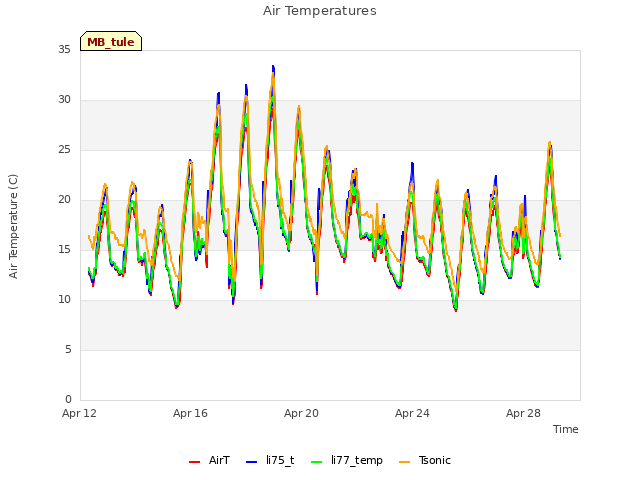640x480 pixels.
Task: Click the 25 y-axis tick label
Action: pos(64,150)
